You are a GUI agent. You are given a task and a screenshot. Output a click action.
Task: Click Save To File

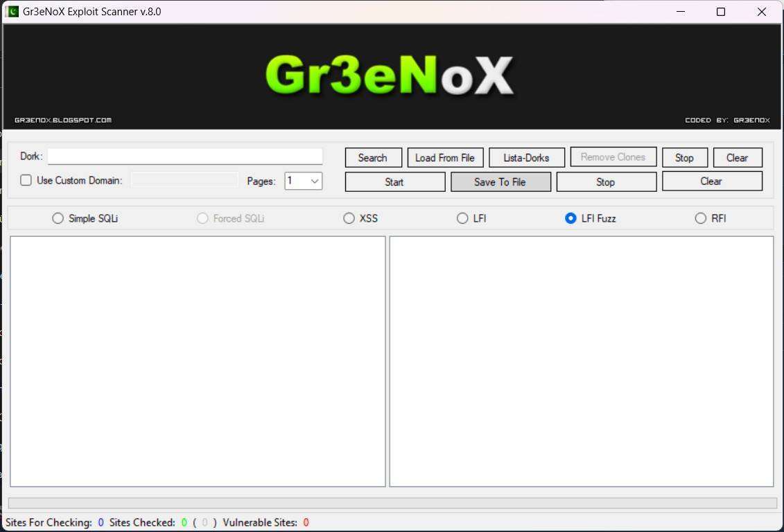500,181
